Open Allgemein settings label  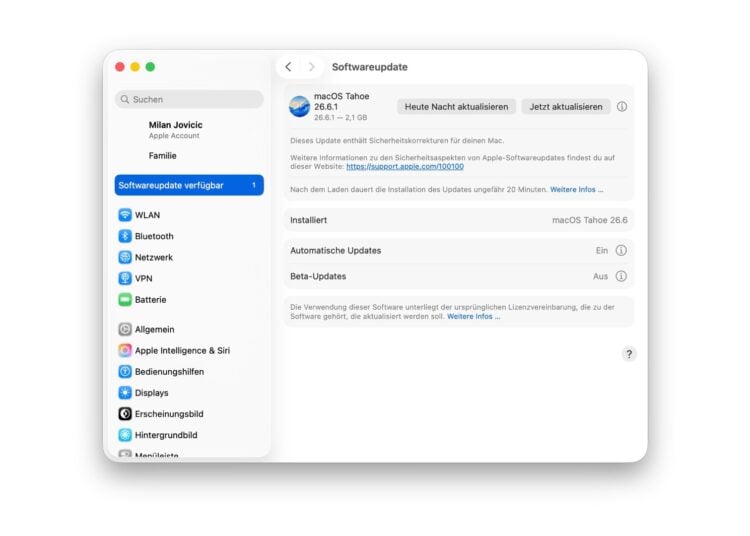coord(154,329)
